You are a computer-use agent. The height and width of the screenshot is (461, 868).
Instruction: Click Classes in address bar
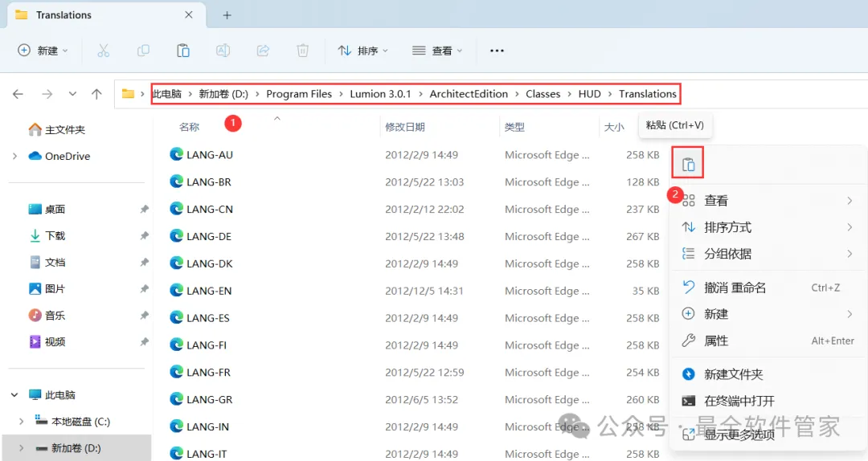pyautogui.click(x=543, y=94)
